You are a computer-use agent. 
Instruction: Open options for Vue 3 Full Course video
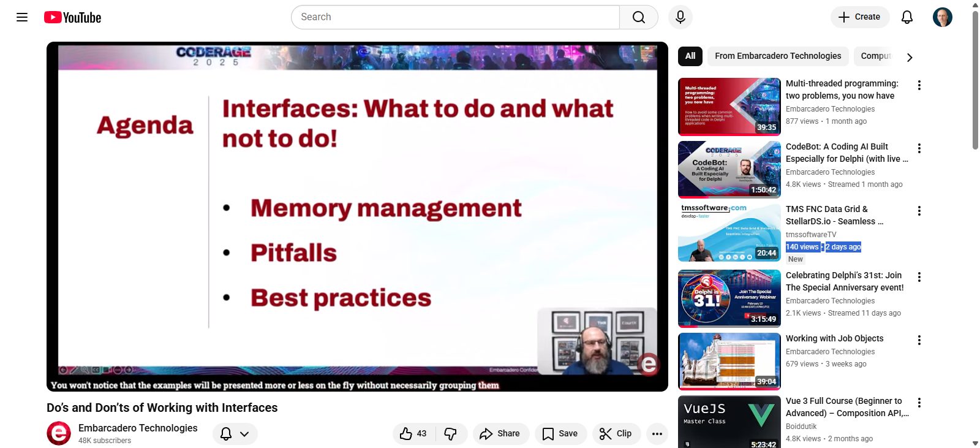(919, 403)
